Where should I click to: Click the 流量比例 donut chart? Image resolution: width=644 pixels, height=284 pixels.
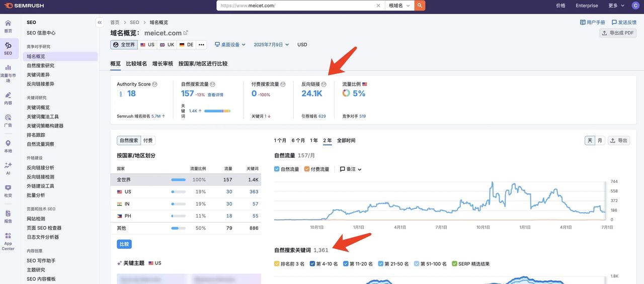(x=346, y=93)
